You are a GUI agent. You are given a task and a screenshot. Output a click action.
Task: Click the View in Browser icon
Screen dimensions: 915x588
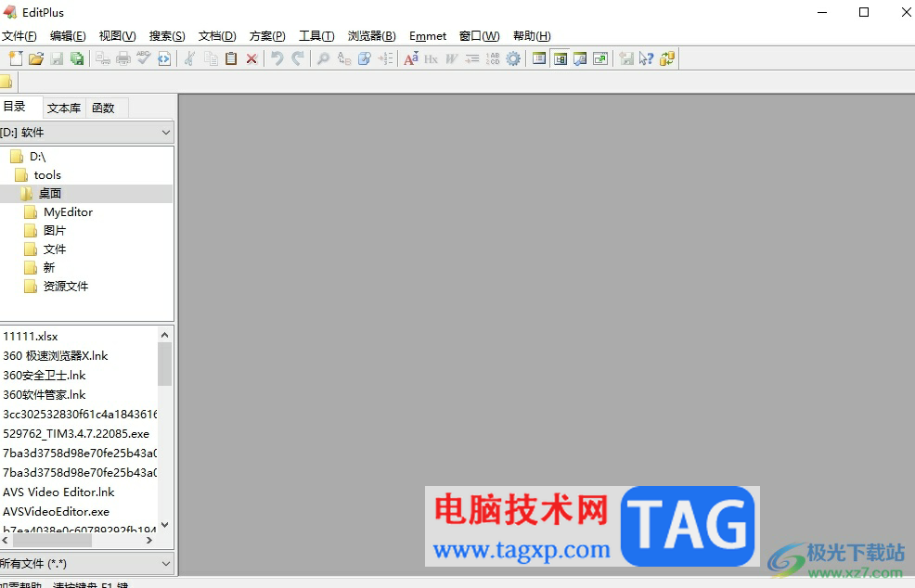(164, 58)
